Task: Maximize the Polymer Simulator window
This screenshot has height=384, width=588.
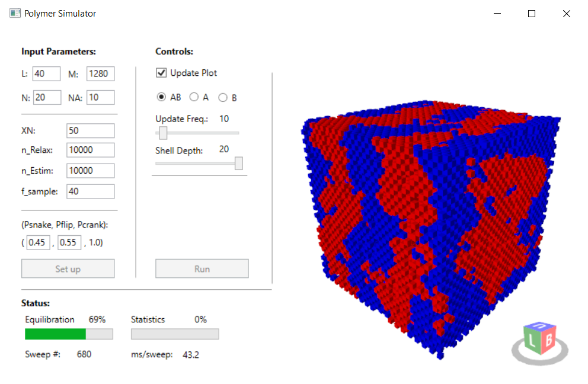Action: tap(532, 14)
